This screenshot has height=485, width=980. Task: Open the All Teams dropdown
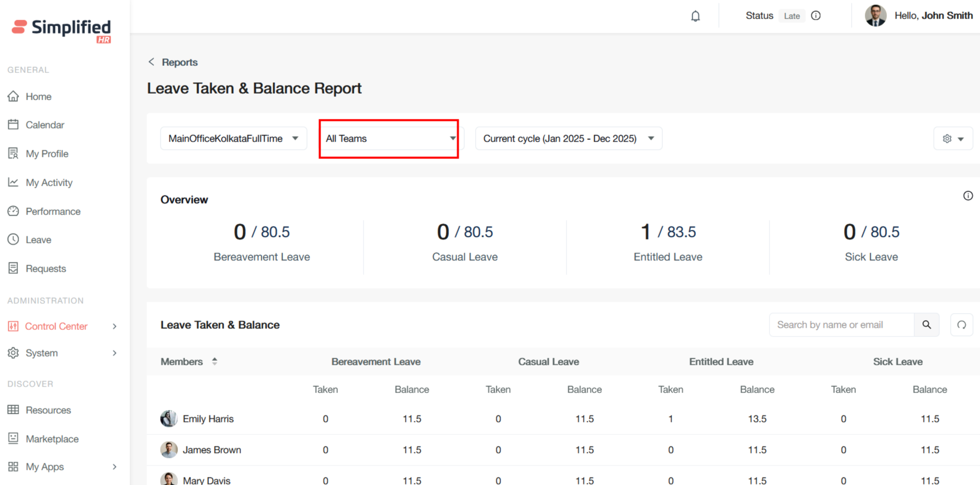[x=389, y=139]
